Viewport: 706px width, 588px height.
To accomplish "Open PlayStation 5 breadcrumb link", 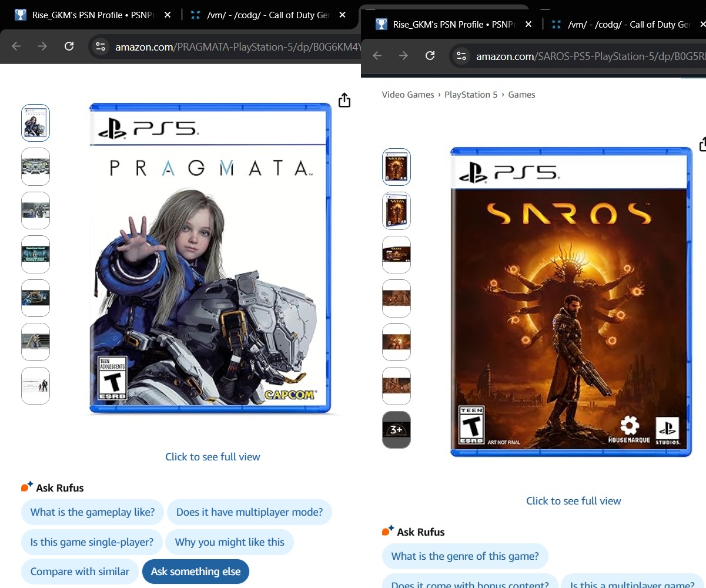I will [471, 95].
